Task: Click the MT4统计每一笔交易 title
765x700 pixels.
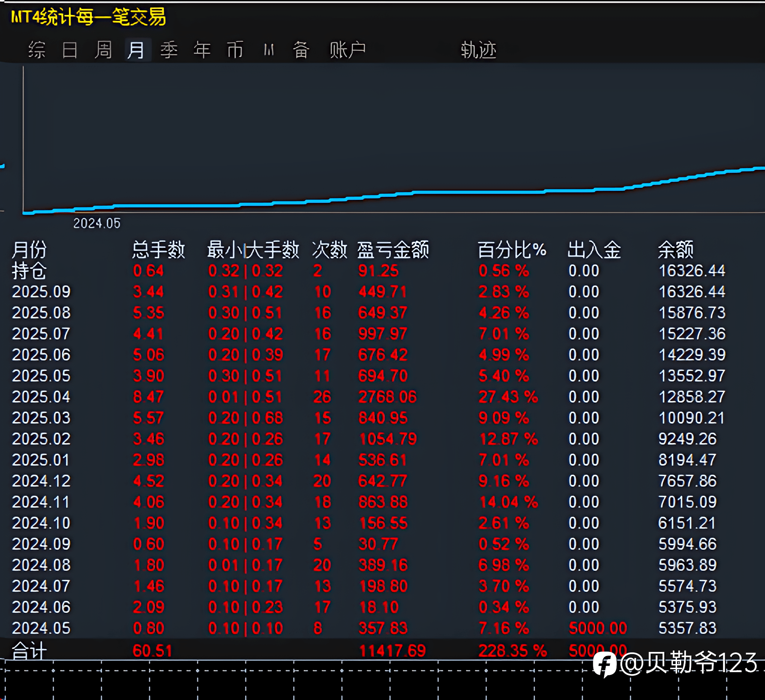Action: click(88, 17)
